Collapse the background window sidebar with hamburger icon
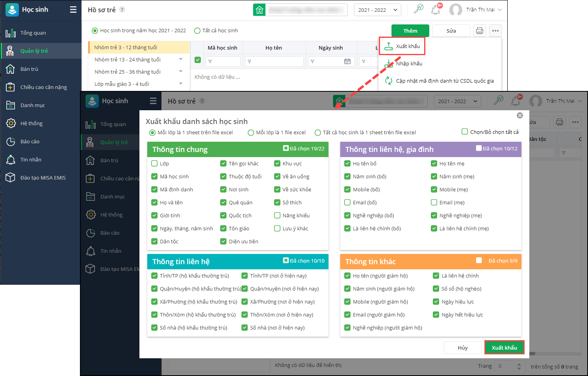 pyautogui.click(x=73, y=9)
